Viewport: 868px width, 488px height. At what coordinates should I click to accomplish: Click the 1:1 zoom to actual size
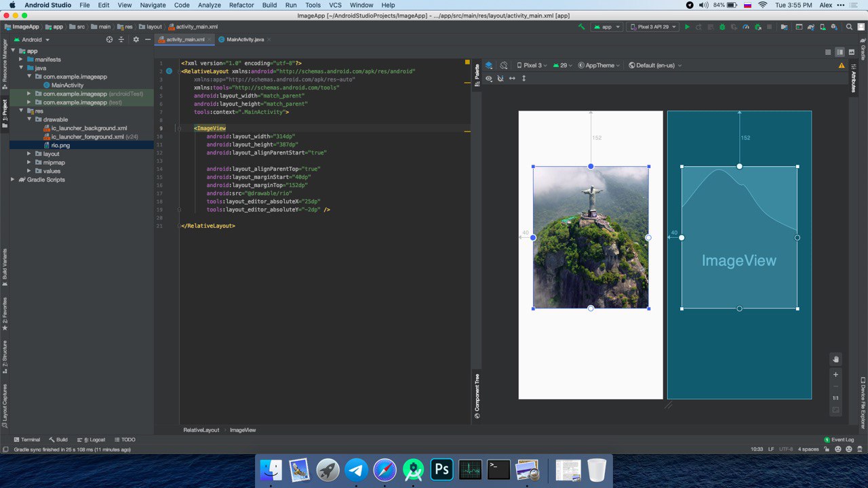point(835,398)
